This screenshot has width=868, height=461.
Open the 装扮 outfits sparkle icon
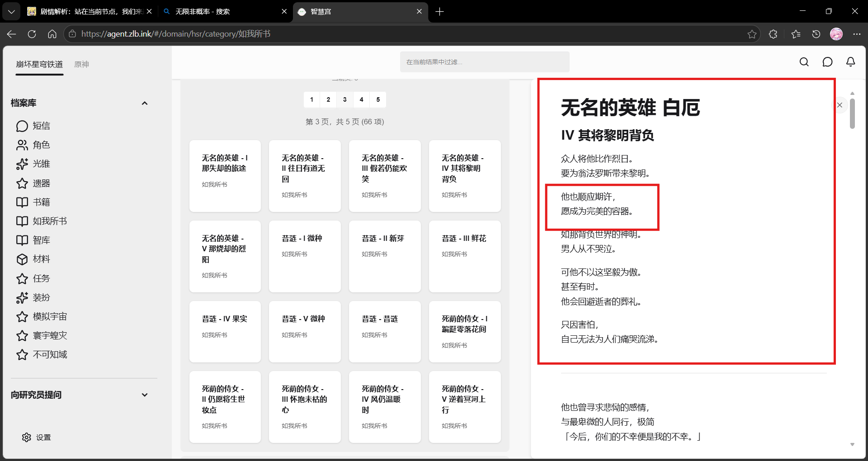point(22,297)
